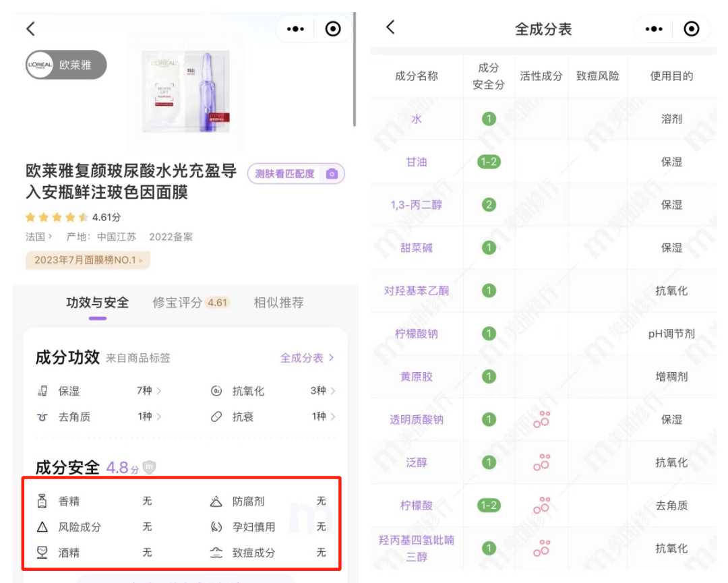Click the 成分名称 column header

click(x=417, y=76)
